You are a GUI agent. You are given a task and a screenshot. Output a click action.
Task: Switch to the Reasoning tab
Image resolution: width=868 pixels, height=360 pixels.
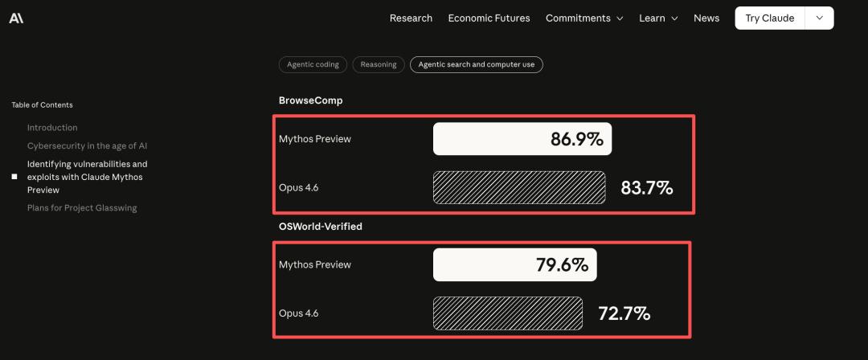pyautogui.click(x=378, y=64)
